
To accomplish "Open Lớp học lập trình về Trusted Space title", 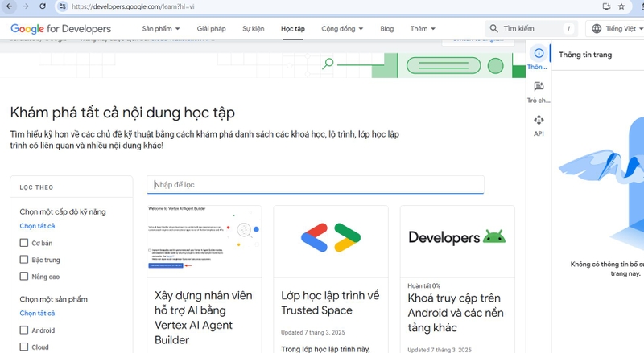I will coord(330,303).
